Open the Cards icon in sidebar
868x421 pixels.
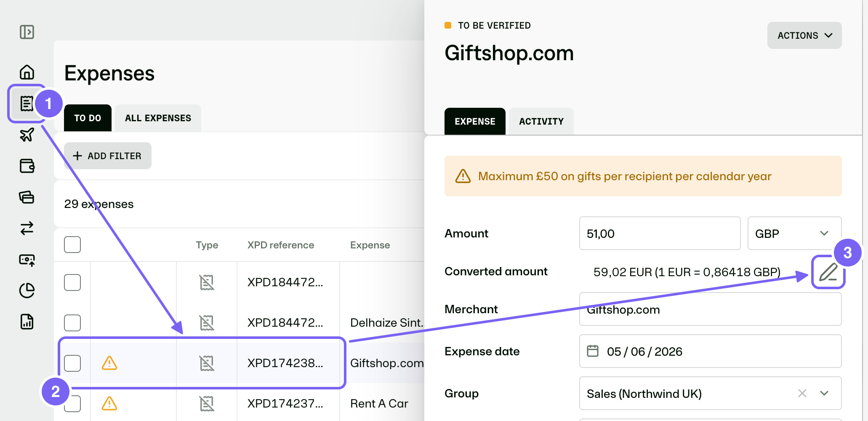tap(27, 197)
